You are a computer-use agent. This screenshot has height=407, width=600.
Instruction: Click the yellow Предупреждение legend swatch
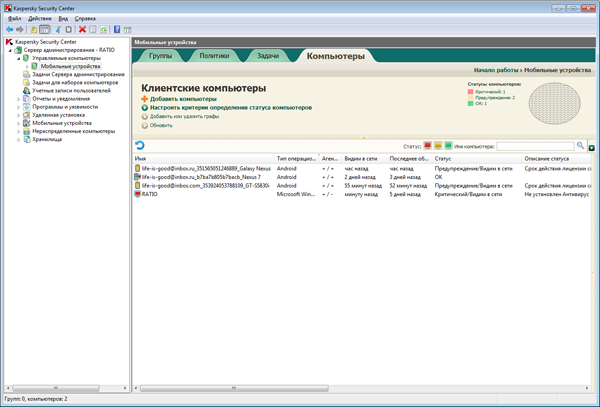point(470,98)
